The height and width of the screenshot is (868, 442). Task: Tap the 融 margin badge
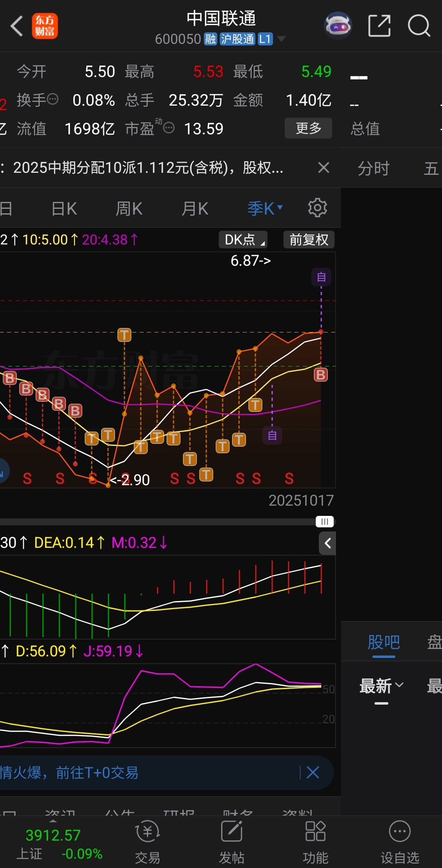[210, 39]
